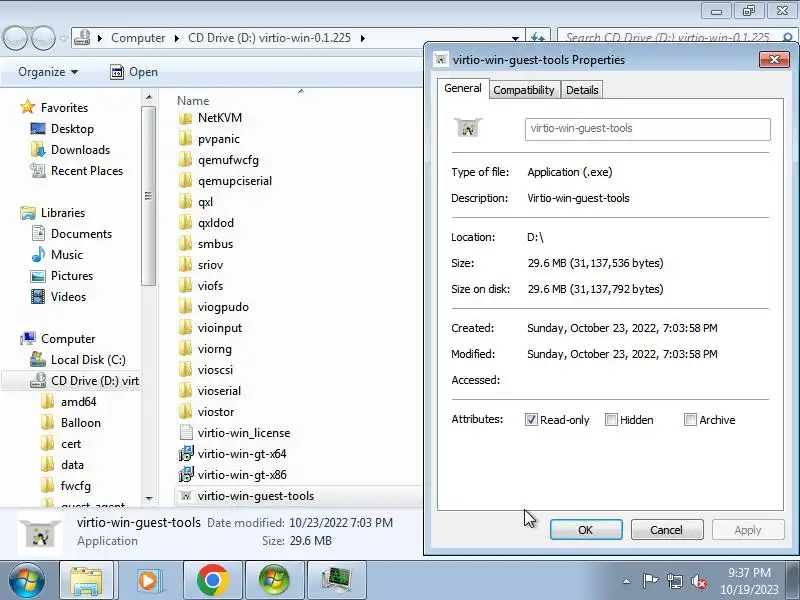
Task: Check the Hidden attribute checkbox
Action: click(611, 420)
